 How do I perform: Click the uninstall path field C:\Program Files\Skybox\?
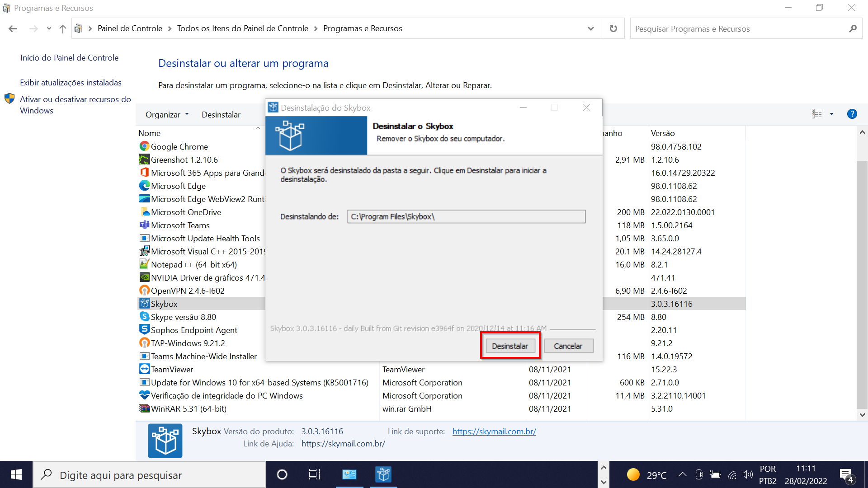pyautogui.click(x=466, y=216)
